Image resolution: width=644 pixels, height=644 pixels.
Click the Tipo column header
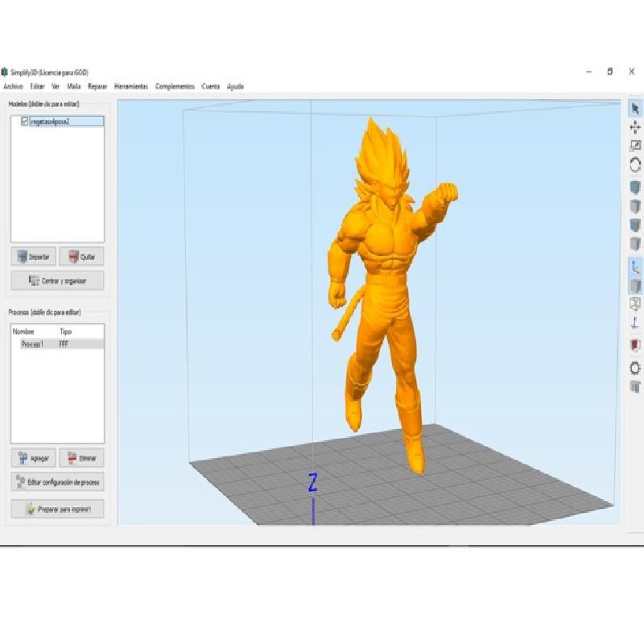pos(66,332)
